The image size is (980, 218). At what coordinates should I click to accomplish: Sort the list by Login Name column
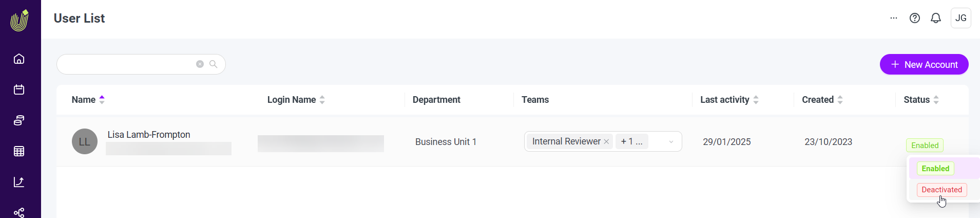tap(296, 100)
